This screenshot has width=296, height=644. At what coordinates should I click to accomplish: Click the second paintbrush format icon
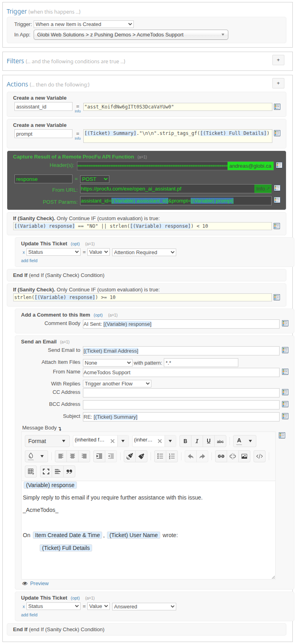141,456
